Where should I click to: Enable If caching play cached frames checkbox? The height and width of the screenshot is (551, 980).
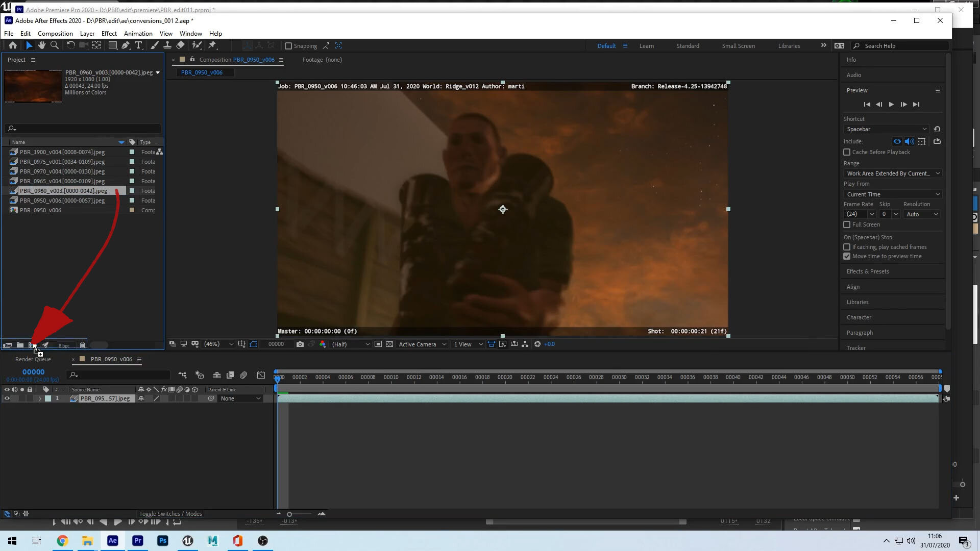pos(847,247)
